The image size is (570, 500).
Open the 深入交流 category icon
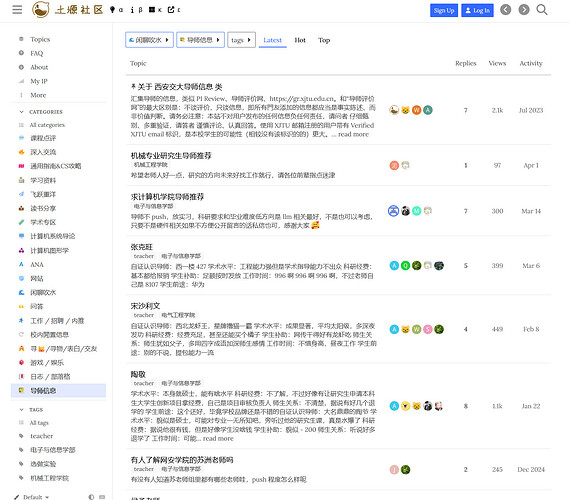(21, 152)
